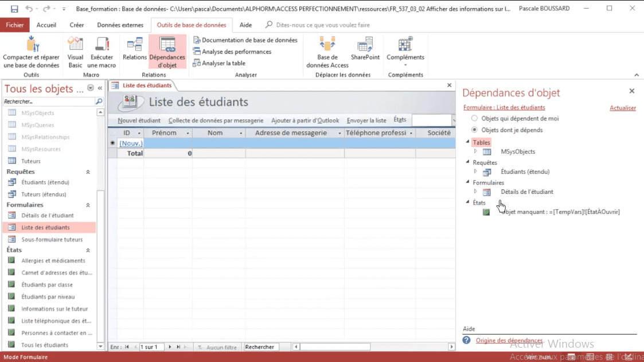
Task: Click the Actualiser link
Action: [x=622, y=107]
